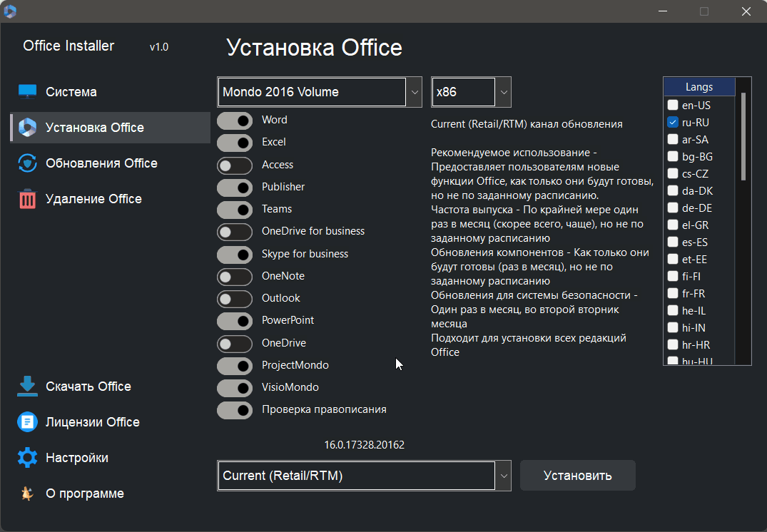The height and width of the screenshot is (532, 767).
Task: Open Удаление Office section
Action: tap(110, 198)
